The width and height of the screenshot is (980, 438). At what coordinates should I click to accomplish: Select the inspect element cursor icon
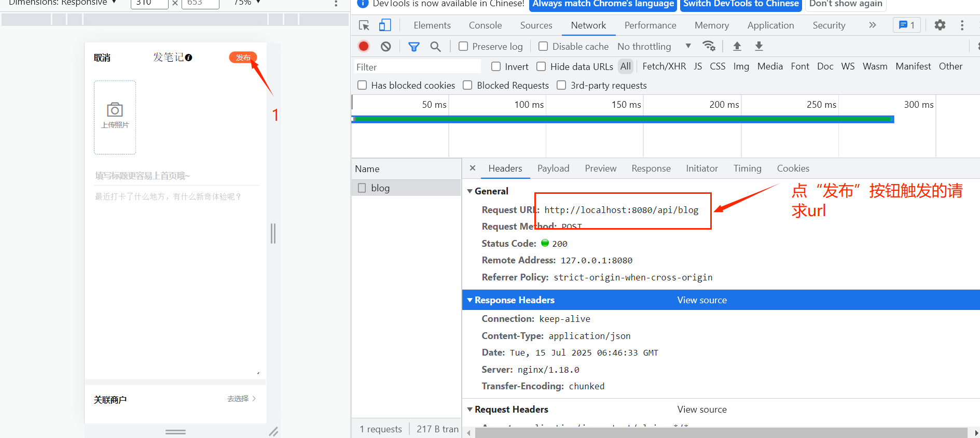pos(364,25)
